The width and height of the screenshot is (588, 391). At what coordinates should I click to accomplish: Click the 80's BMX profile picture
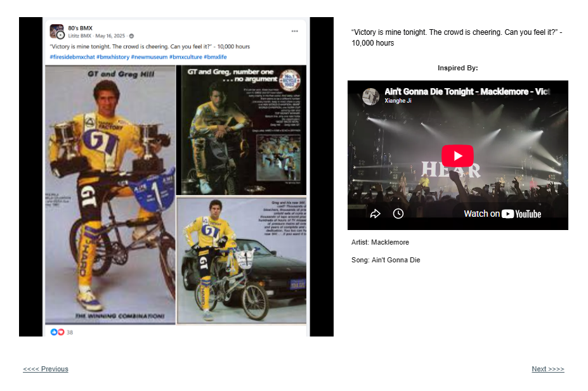pyautogui.click(x=57, y=32)
